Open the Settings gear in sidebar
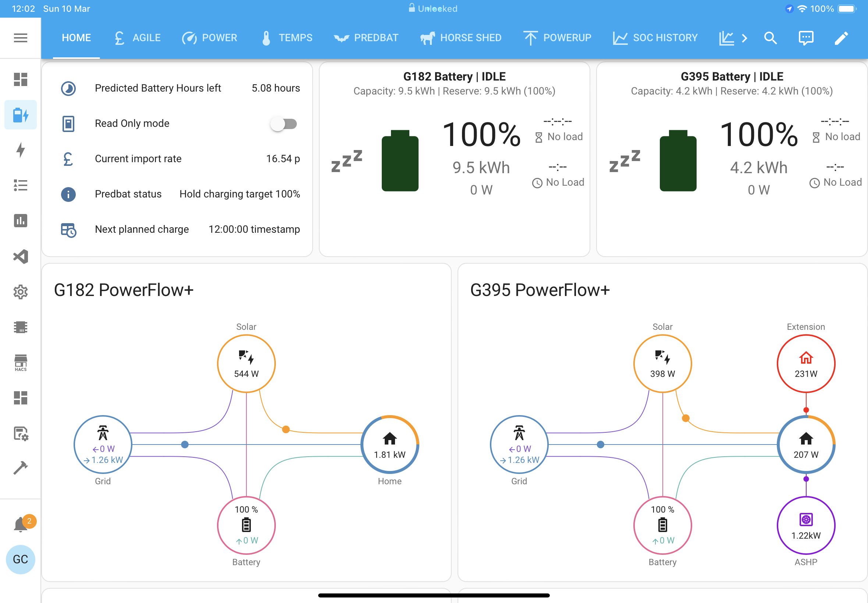Viewport: 868px width, 603px height. (x=20, y=292)
